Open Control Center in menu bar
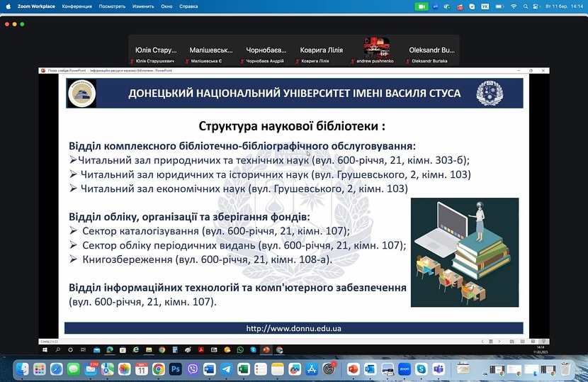Screen dimensions: 588x382 click(536, 6)
